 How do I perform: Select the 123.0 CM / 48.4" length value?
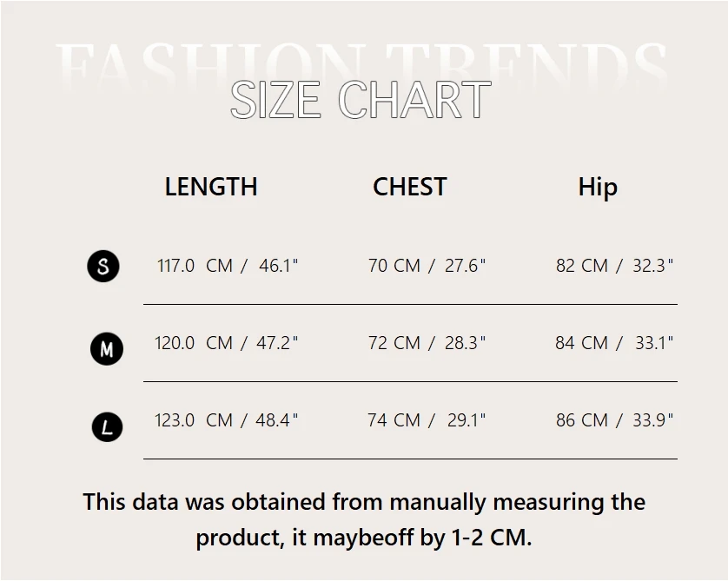coord(227,420)
